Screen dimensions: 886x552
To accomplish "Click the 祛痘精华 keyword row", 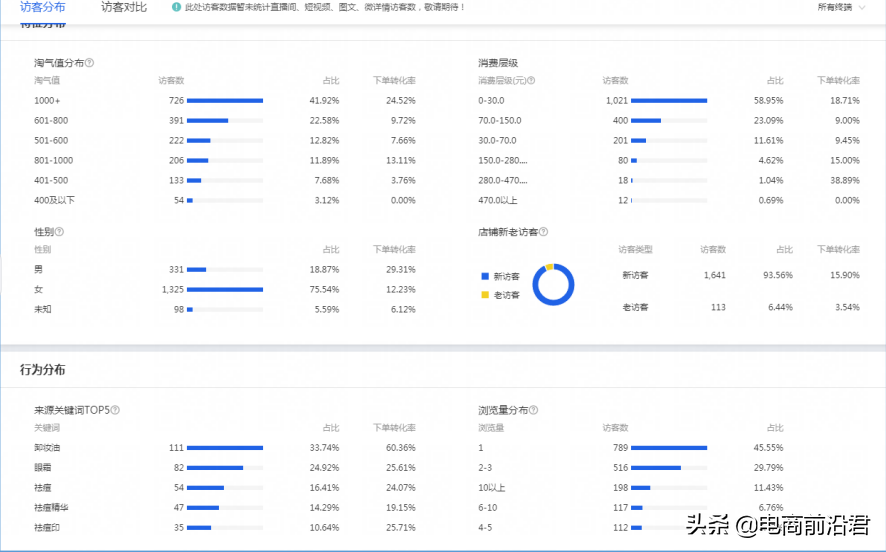I will (225, 507).
